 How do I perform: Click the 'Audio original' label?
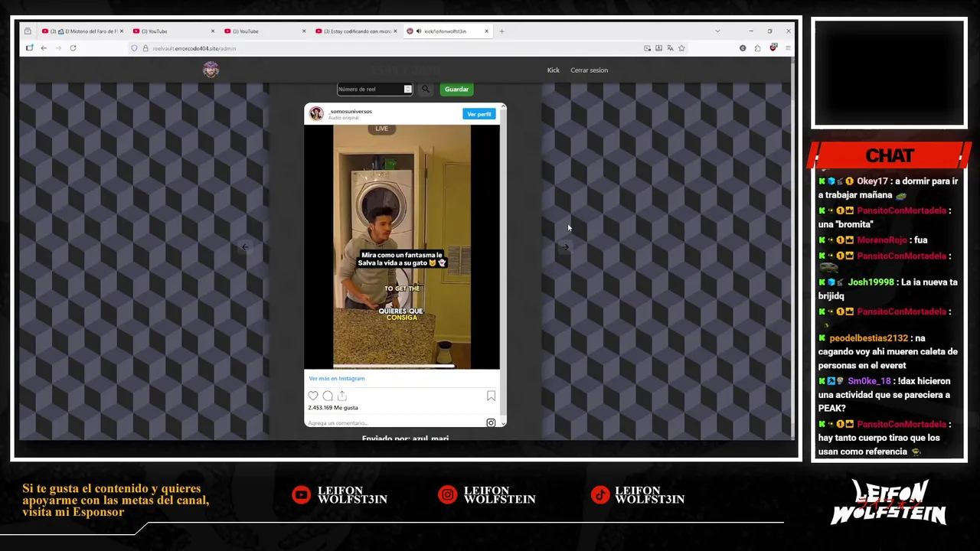pyautogui.click(x=344, y=118)
